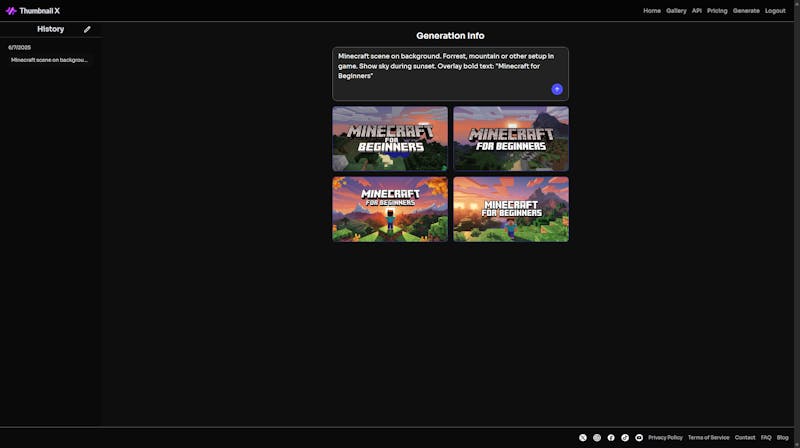Click the 6/7/2025 date label in History
The image size is (800, 448).
(19, 47)
